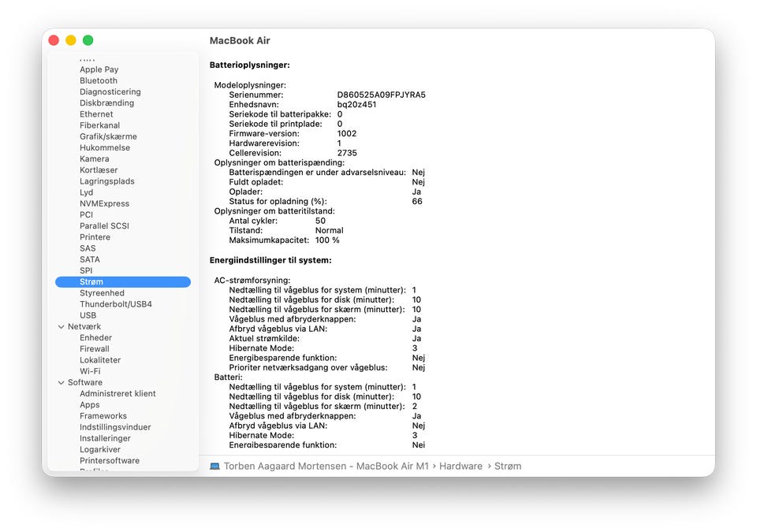The width and height of the screenshot is (757, 532).
Task: Open Printersoftware entry
Action: click(x=110, y=460)
